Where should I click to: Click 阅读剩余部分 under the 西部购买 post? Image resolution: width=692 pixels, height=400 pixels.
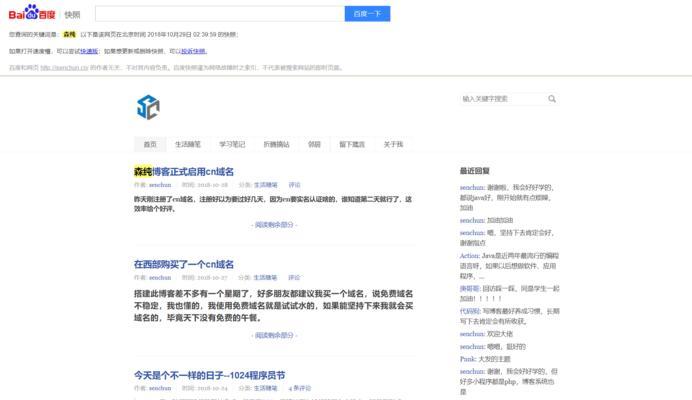pos(274,335)
